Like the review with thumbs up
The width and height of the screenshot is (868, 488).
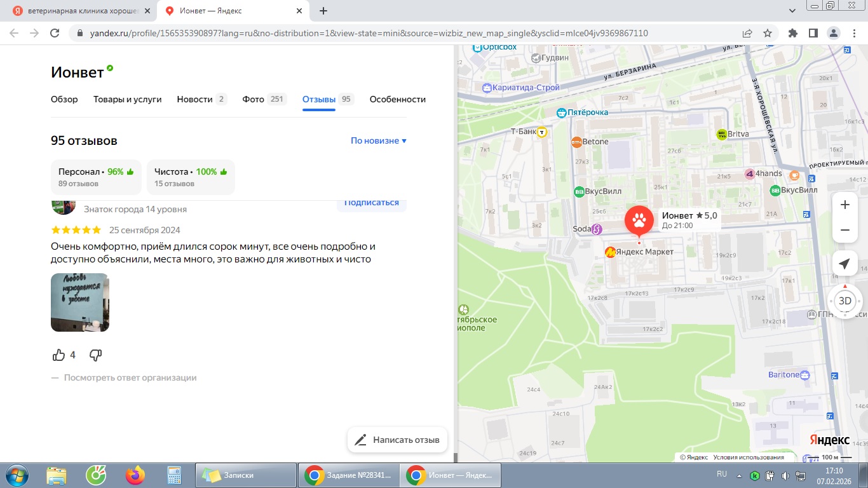point(59,355)
